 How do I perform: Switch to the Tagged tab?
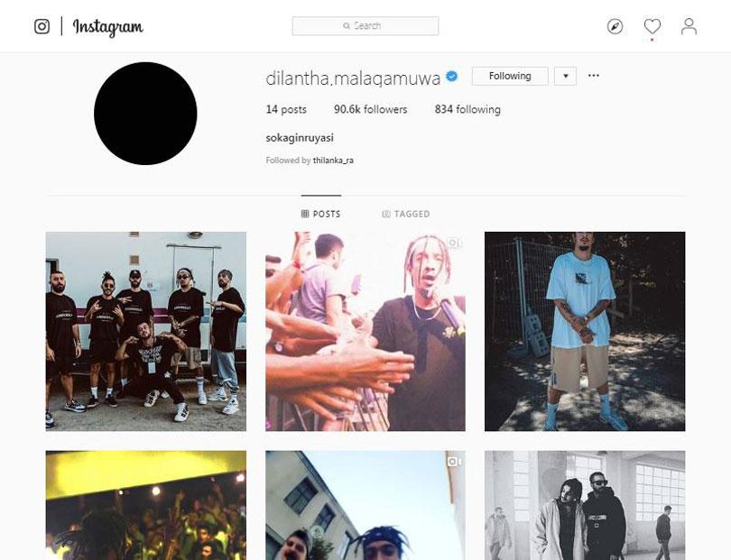pyautogui.click(x=405, y=214)
